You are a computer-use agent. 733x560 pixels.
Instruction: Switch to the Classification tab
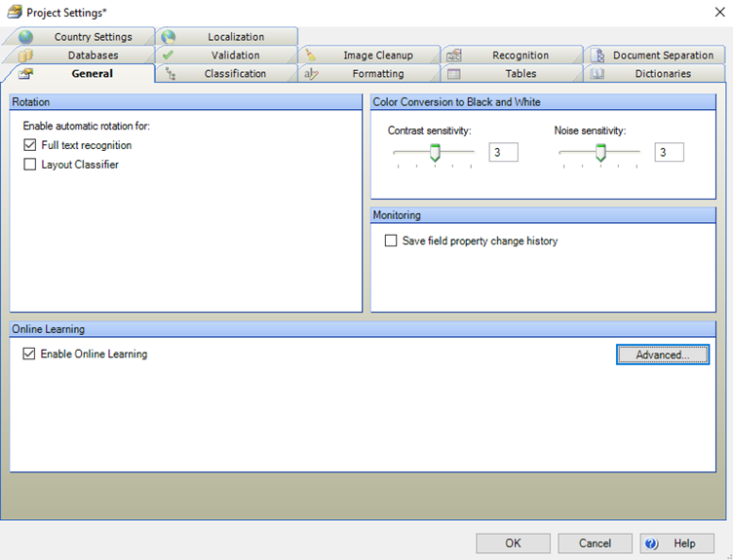(234, 74)
